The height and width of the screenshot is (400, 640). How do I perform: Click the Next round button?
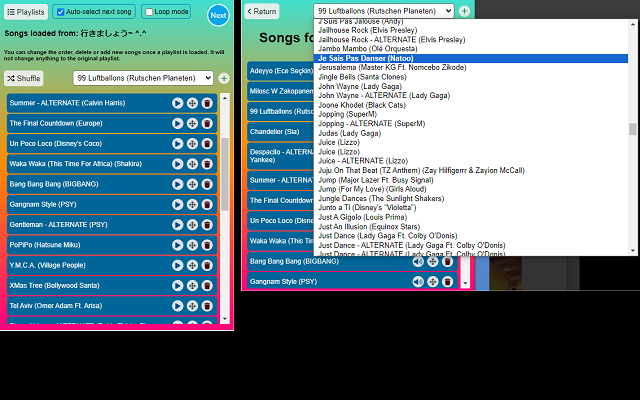click(218, 16)
